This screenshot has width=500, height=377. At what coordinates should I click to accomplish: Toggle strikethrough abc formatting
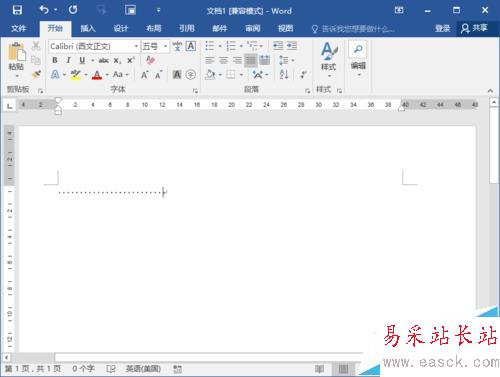tap(104, 60)
